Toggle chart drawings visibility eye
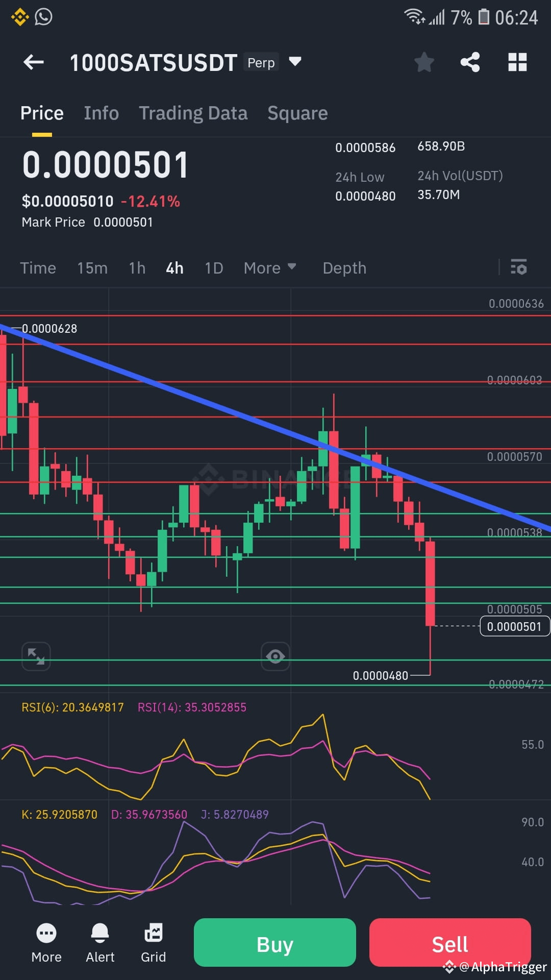 (x=275, y=656)
